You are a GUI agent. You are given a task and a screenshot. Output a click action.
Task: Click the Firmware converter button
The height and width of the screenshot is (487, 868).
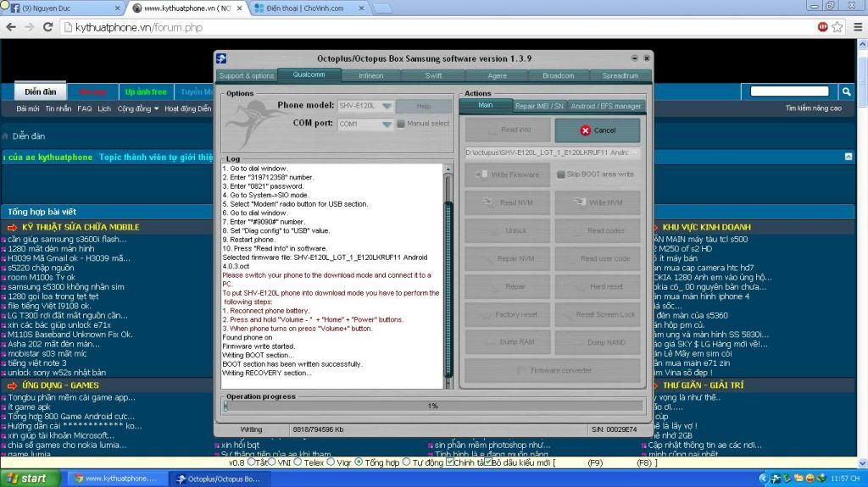pos(553,370)
